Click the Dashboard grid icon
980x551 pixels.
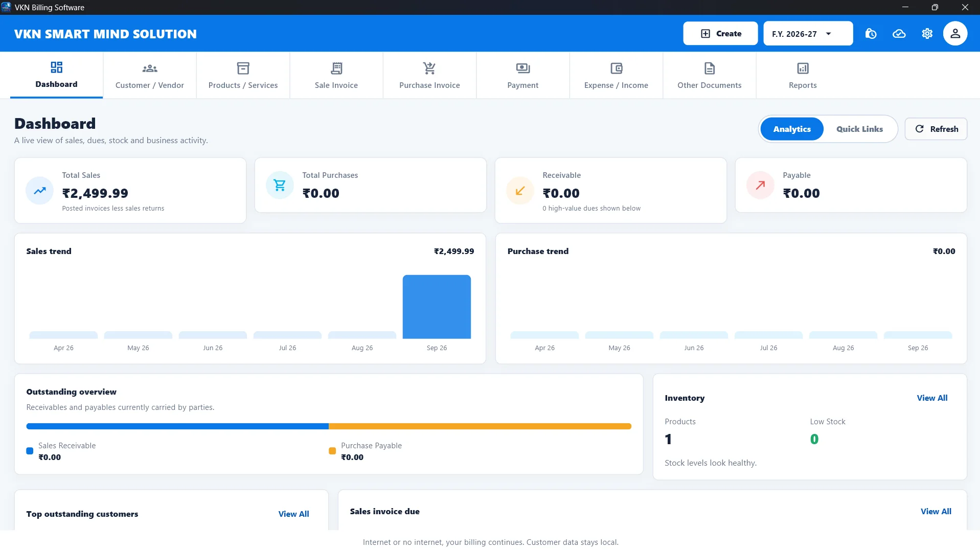click(56, 67)
